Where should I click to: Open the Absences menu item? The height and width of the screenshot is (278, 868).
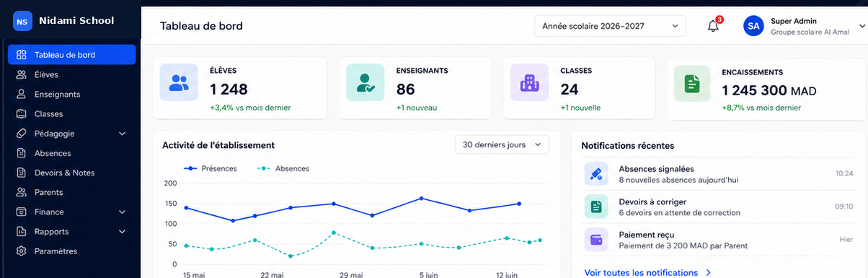[71, 153]
